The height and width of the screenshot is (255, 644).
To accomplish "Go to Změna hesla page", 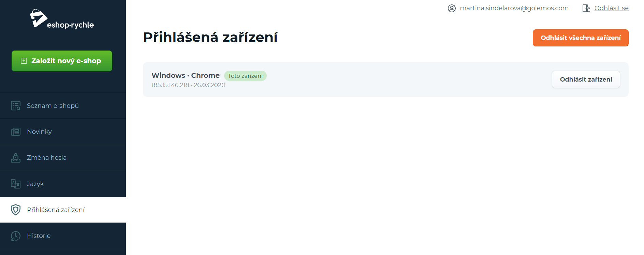I will tap(63, 158).
